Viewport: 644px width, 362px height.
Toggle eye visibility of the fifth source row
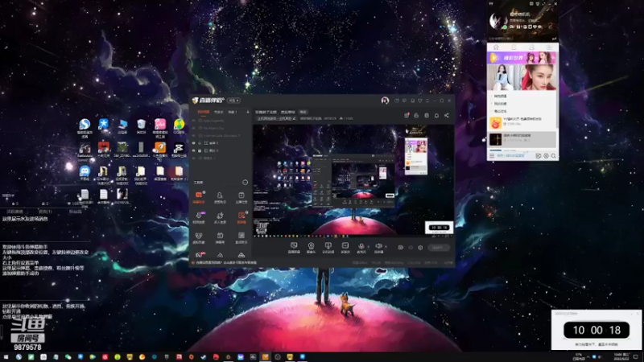pyautogui.click(x=194, y=150)
